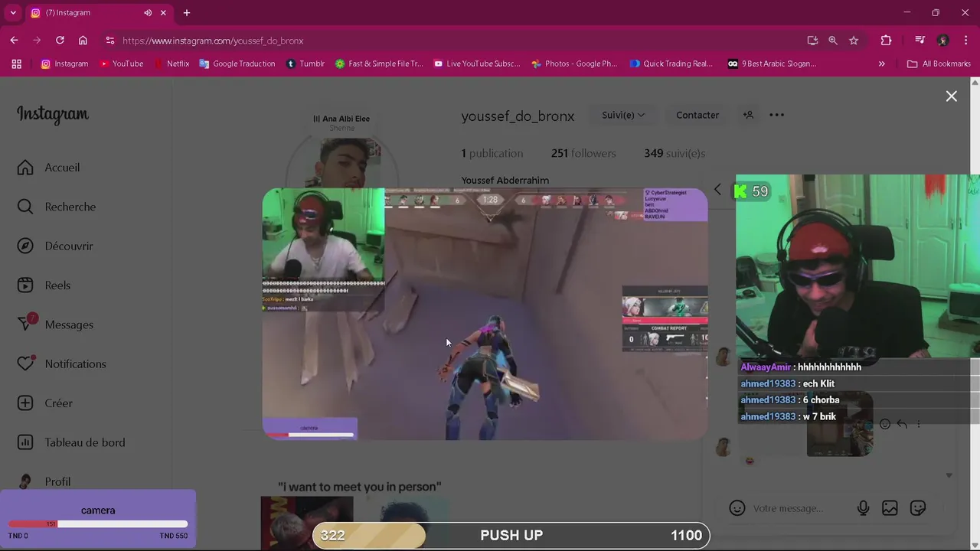The image size is (980, 551).
Task: Click the zoom magnifier icon in address bar
Action: click(833, 41)
